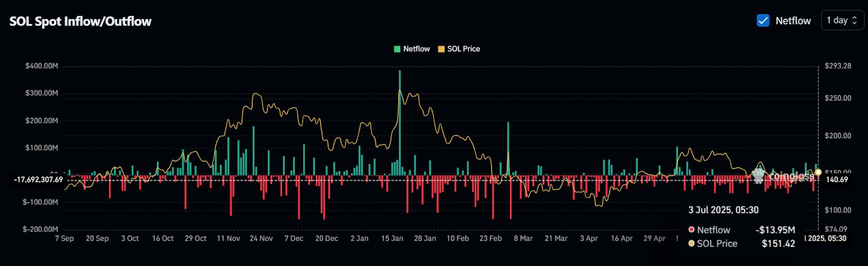Click the 29 Apr date label
The width and height of the screenshot is (868, 266).
tap(654, 238)
